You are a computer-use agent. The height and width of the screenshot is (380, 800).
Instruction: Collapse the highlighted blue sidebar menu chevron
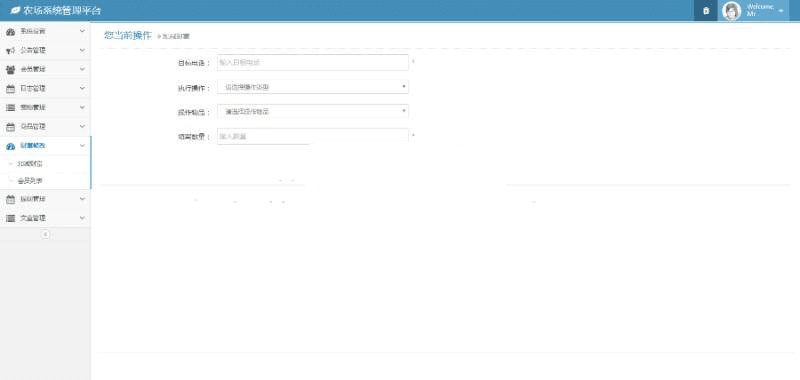(83, 146)
